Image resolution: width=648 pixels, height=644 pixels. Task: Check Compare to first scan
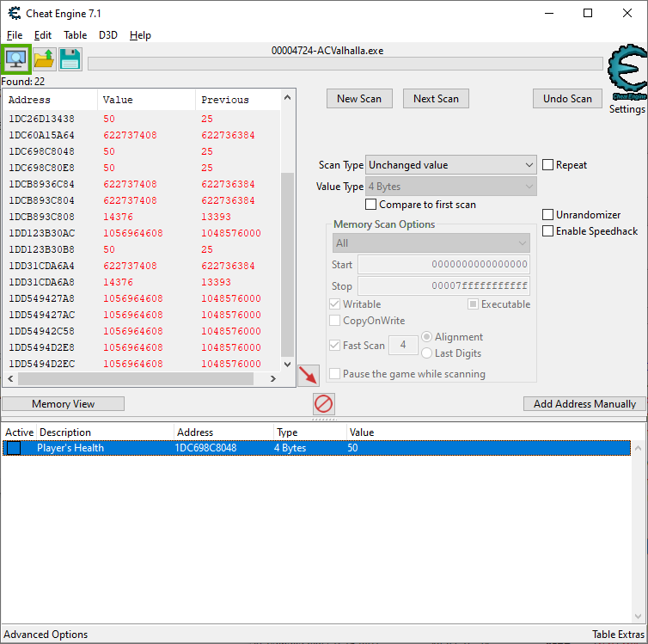[x=371, y=205]
